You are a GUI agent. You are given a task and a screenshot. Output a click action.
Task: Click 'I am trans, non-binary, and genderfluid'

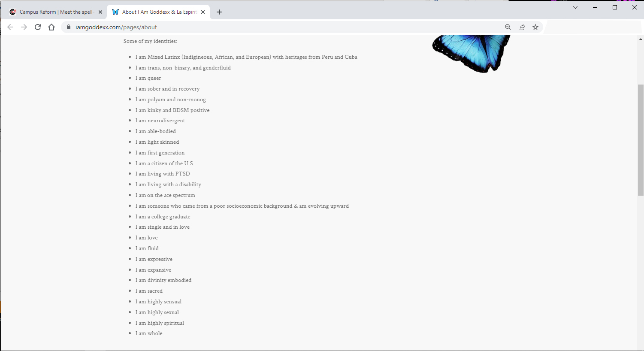pos(183,68)
